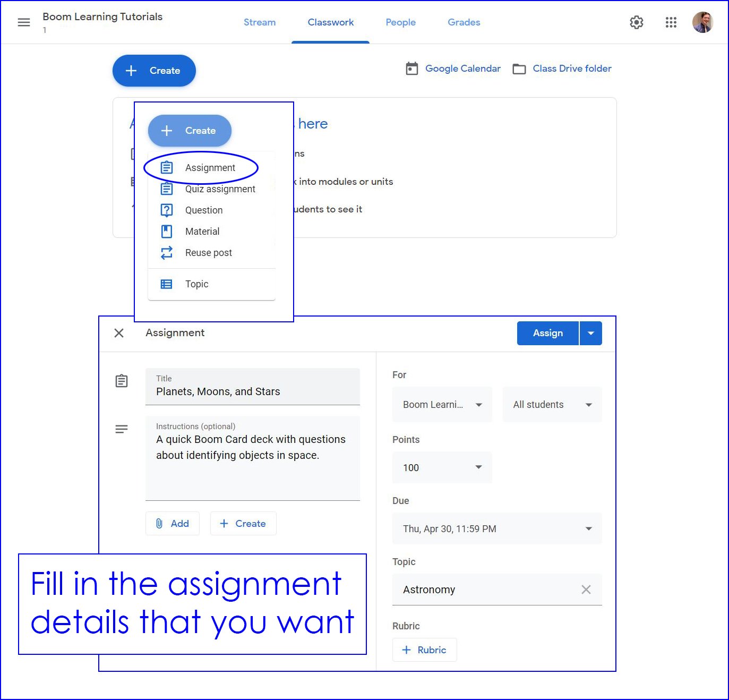Open the Google apps grid
The image size is (729, 700).
pos(671,22)
